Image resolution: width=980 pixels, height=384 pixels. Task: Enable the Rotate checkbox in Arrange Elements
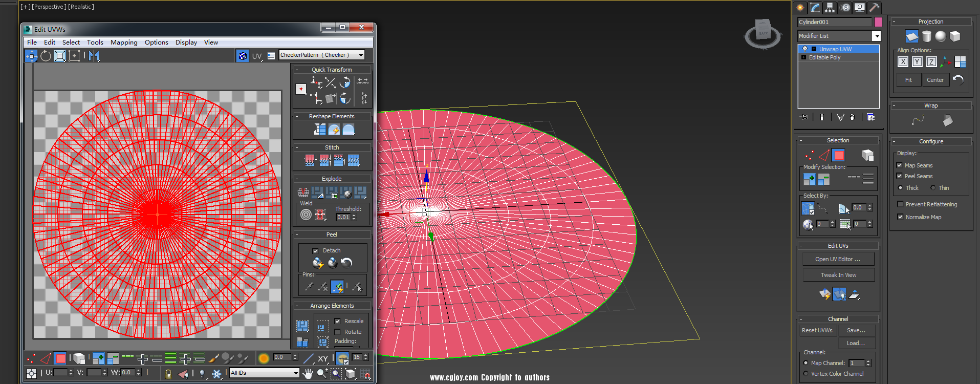coord(337,332)
